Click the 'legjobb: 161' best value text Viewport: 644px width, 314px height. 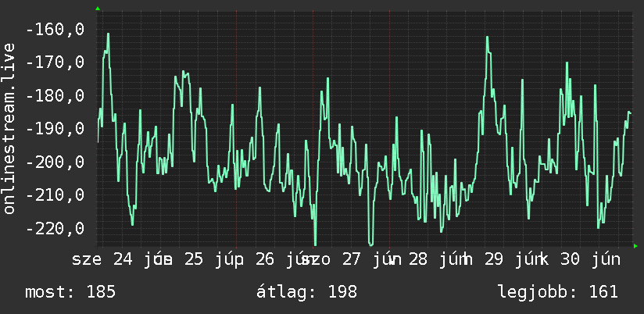click(x=558, y=292)
